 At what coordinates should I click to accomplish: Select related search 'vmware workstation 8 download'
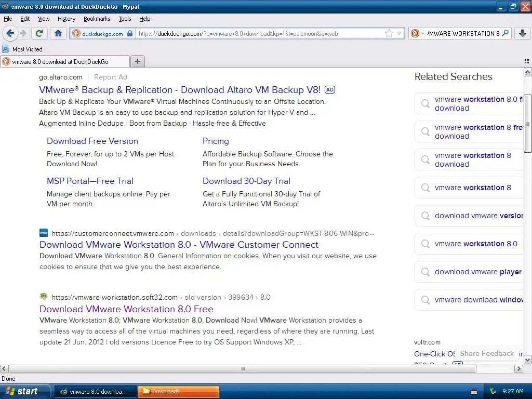coord(469,160)
